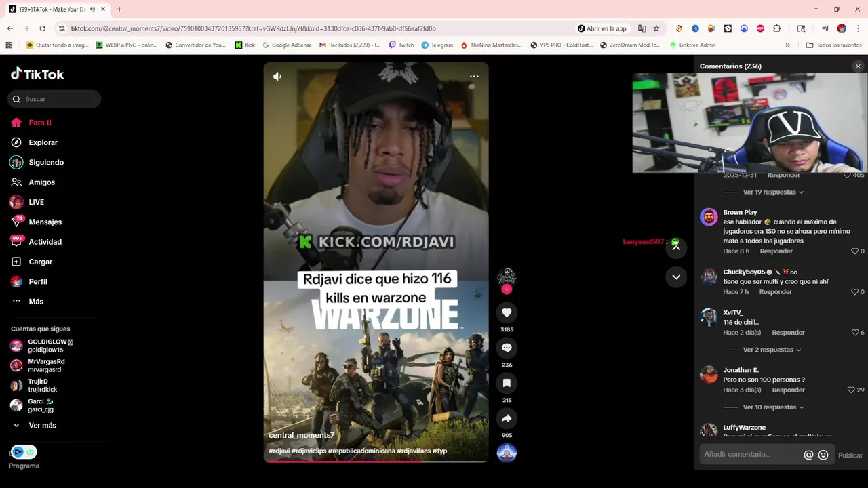The width and height of the screenshot is (868, 488).
Task: Open Telegram bookmark
Action: 437,45
